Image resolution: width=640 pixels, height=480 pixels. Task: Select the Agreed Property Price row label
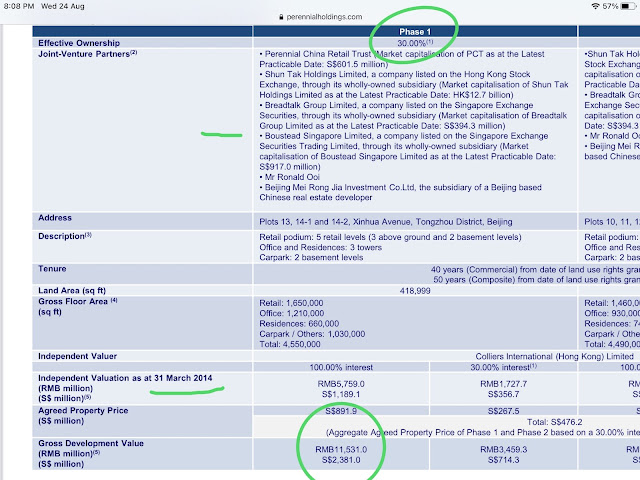[83, 416]
